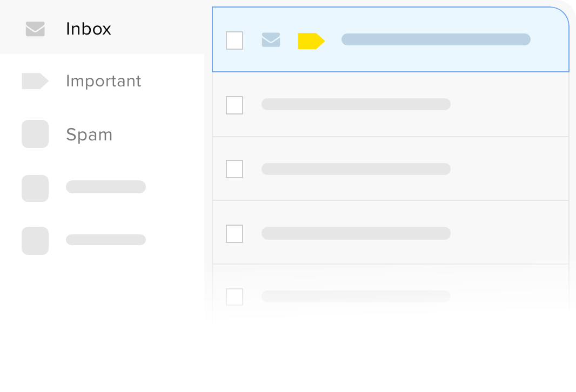Viewport: 576px width, 392px height.
Task: Tick the faded fifth email checkbox
Action: [x=235, y=297]
